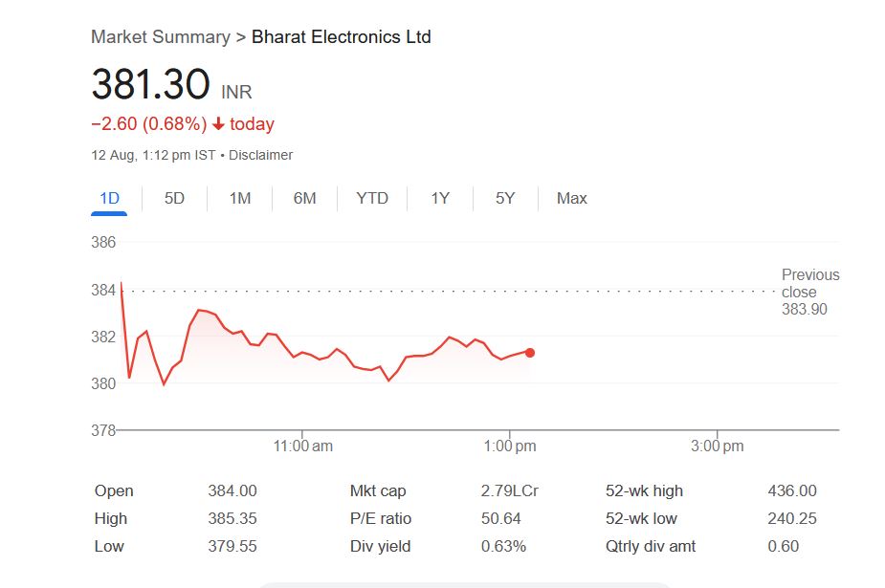
Task: Open the Market Summary breadcrumb link
Action: point(160,37)
